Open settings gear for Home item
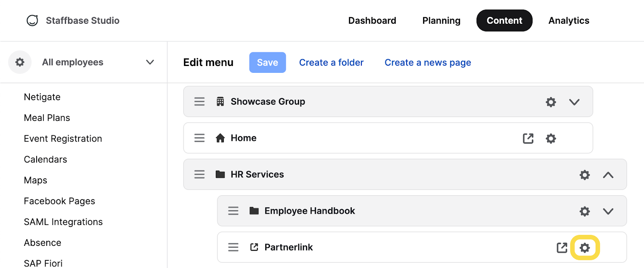This screenshot has width=644, height=268. tap(551, 138)
